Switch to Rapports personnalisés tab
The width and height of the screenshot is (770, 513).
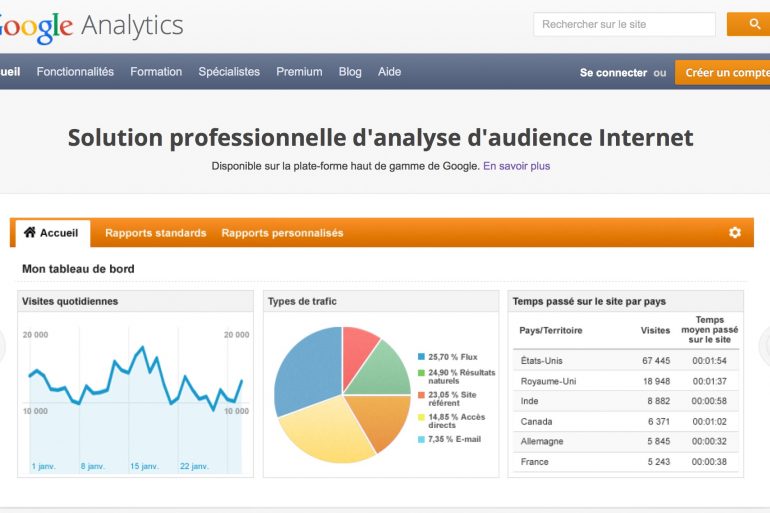click(x=282, y=233)
